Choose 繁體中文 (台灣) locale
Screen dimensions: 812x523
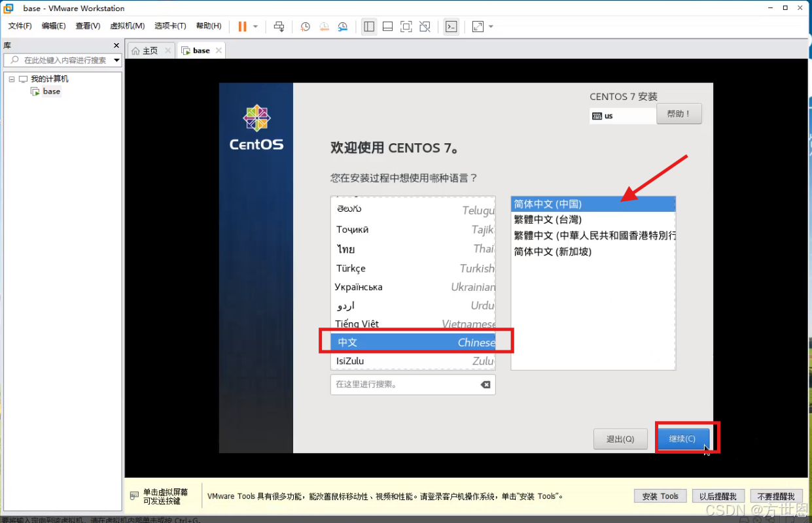pos(593,220)
